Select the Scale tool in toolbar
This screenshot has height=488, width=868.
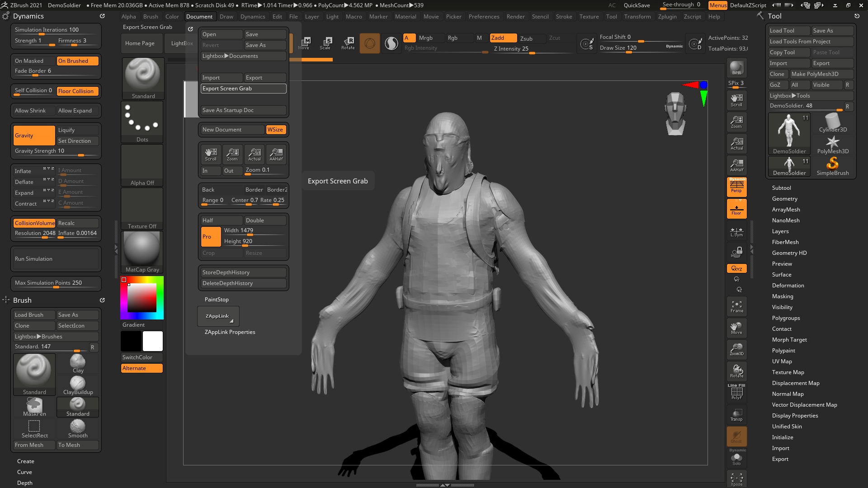tap(327, 42)
